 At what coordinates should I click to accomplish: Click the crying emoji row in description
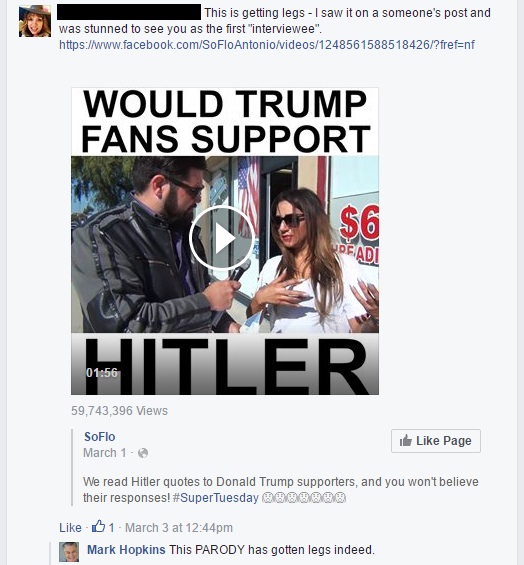click(x=303, y=498)
